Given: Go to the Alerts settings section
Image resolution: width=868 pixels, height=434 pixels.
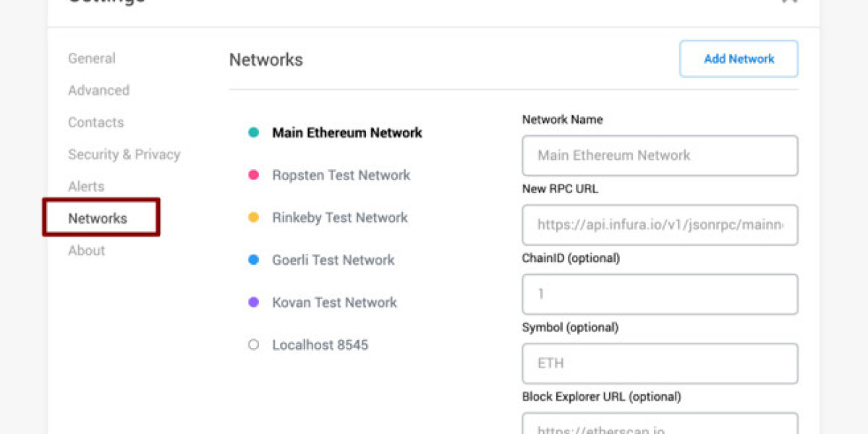Looking at the screenshot, I should click(86, 186).
